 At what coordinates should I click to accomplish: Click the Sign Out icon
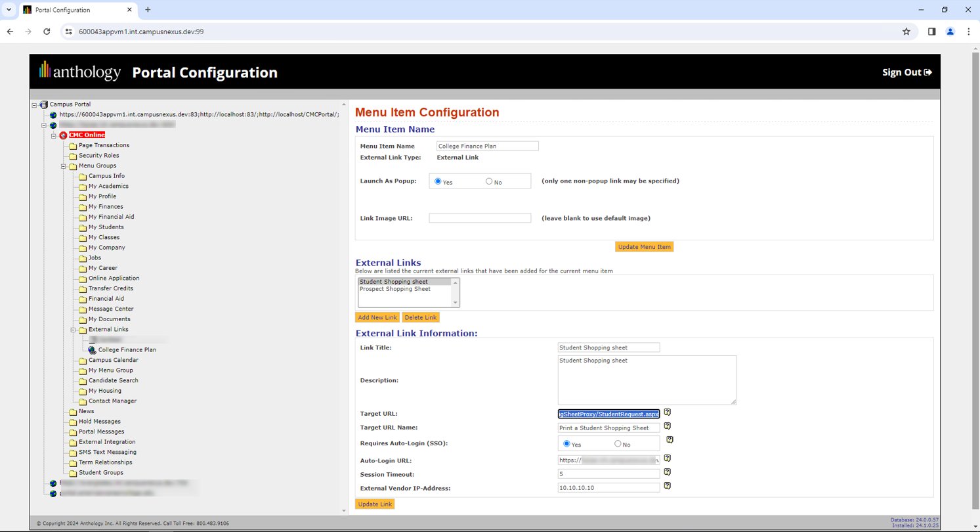(x=929, y=72)
